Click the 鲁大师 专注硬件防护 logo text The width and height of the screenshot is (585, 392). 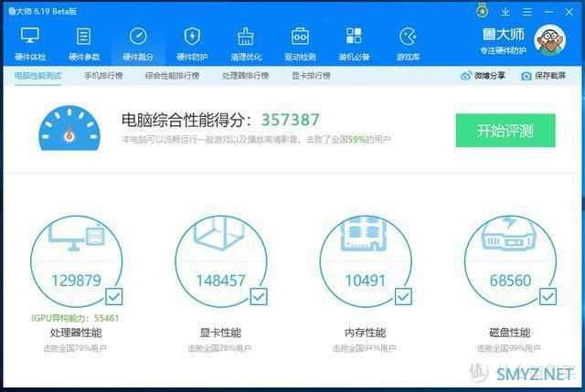pos(504,40)
